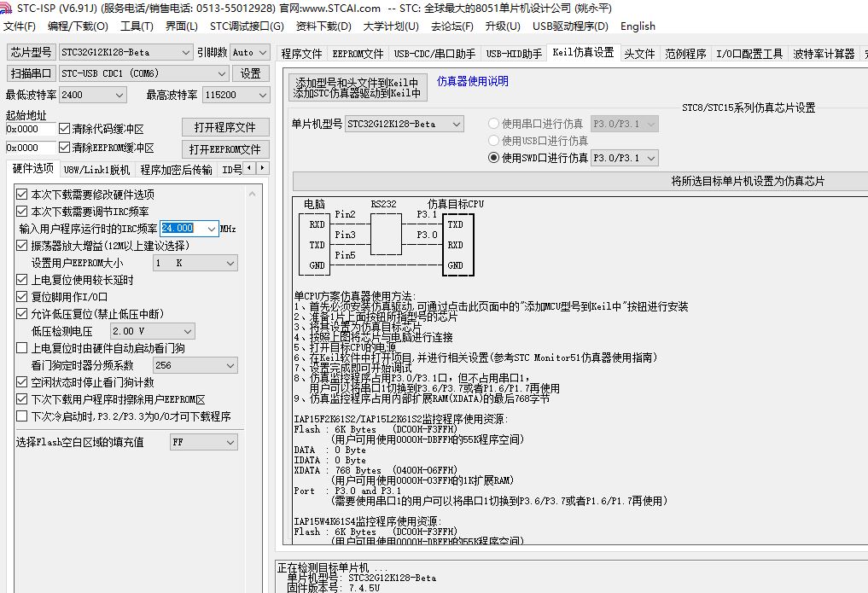Expand the chip model STC32G12K128-Beta dropdown

(x=125, y=52)
